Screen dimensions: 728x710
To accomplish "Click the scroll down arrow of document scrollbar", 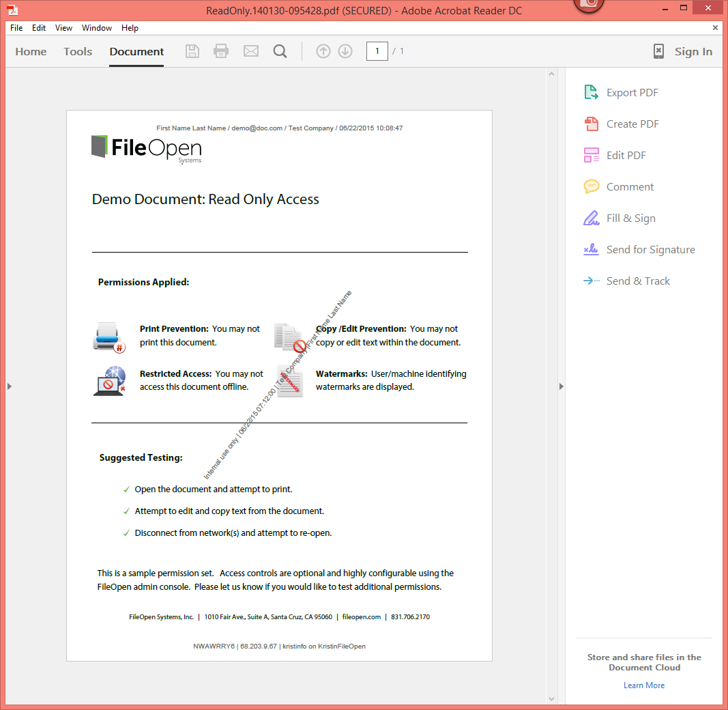I will tap(551, 698).
